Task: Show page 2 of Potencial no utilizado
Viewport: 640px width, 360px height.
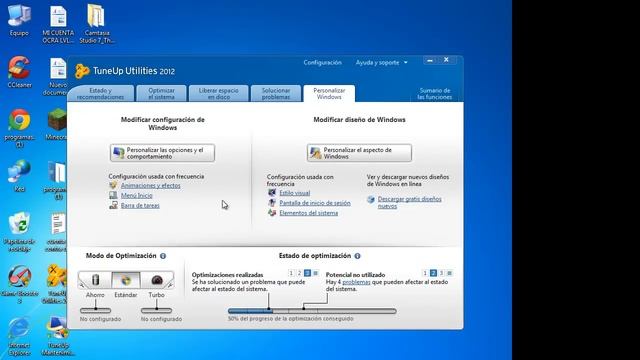Action: pyautogui.click(x=433, y=273)
